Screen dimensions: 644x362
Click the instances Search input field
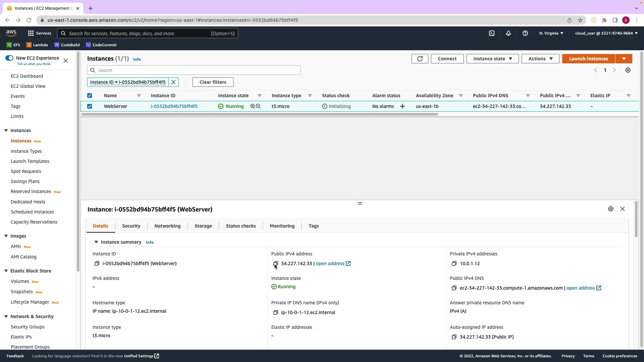tap(198, 70)
